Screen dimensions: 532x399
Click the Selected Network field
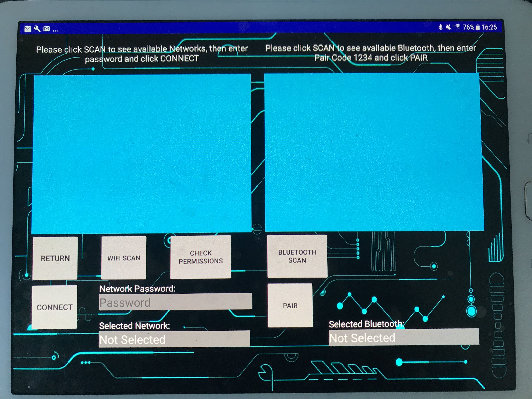(x=175, y=339)
